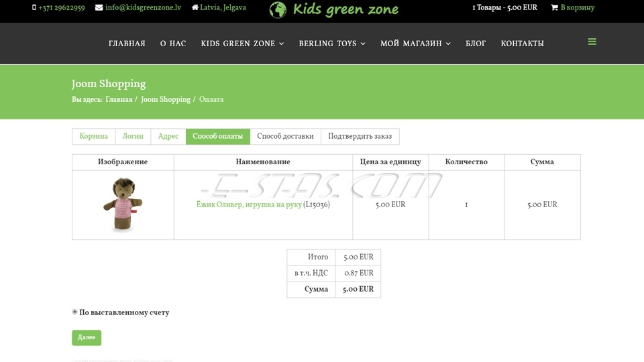
Task: Click the home icon before Latvia, Jelgava
Action: [195, 7]
